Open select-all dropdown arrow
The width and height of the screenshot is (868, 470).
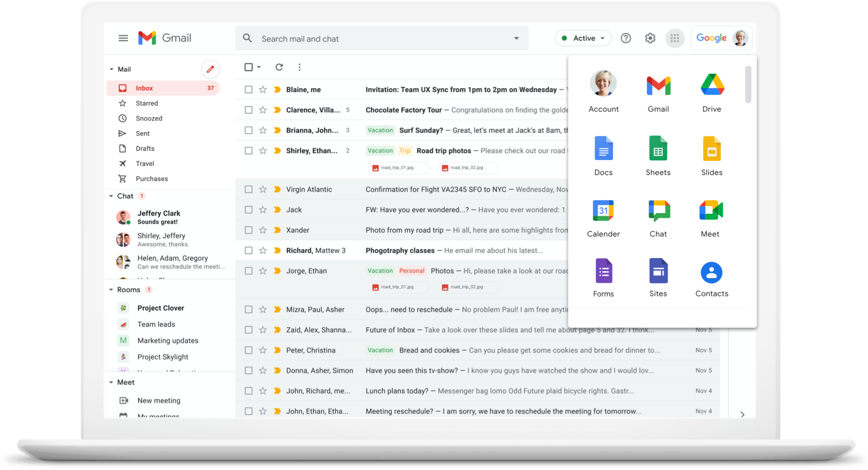click(259, 67)
